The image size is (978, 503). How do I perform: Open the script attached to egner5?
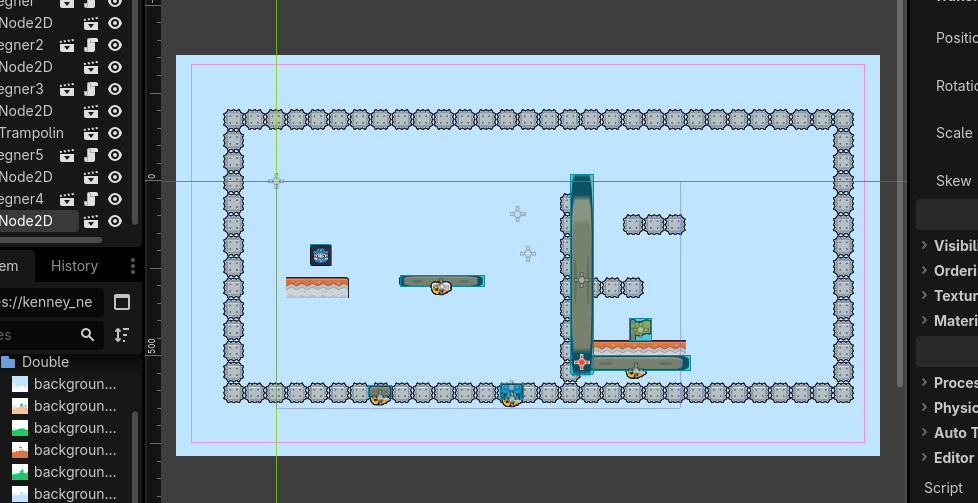(x=91, y=155)
